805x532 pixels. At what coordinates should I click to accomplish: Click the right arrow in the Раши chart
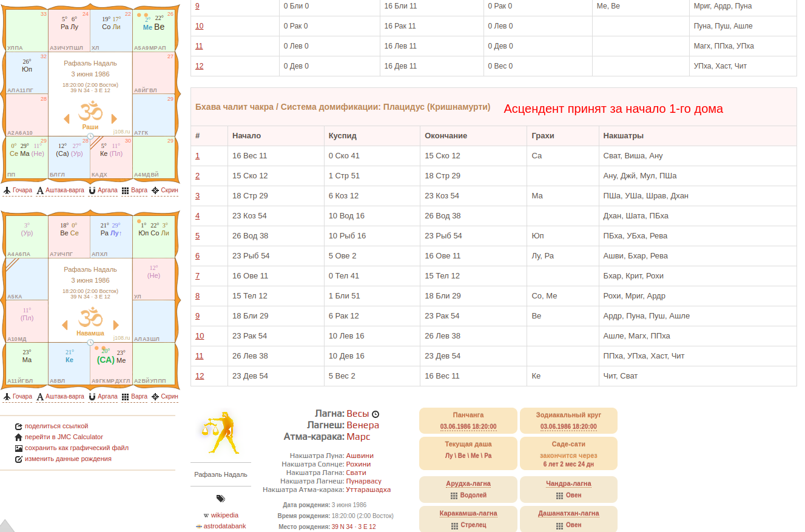pyautogui.click(x=115, y=118)
